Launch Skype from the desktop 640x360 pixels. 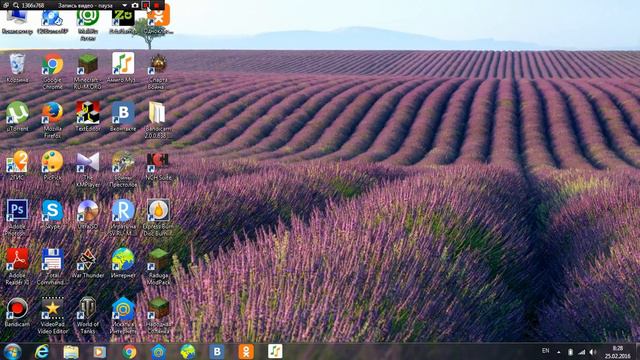pos(53,211)
